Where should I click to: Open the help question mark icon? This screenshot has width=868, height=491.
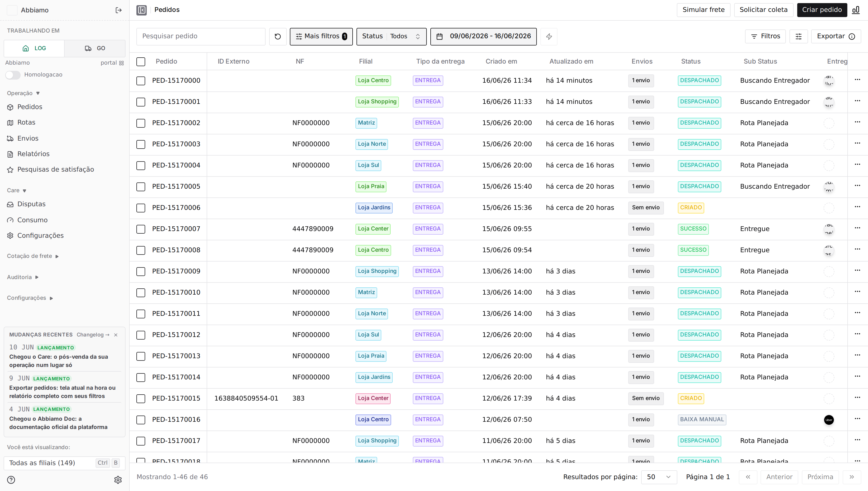11,480
